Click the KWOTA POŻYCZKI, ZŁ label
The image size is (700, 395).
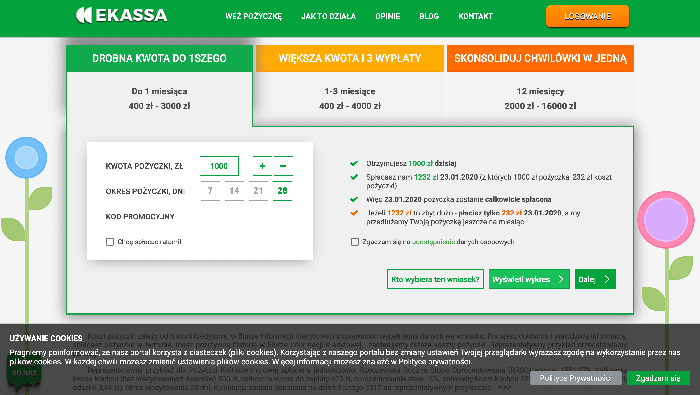(144, 166)
